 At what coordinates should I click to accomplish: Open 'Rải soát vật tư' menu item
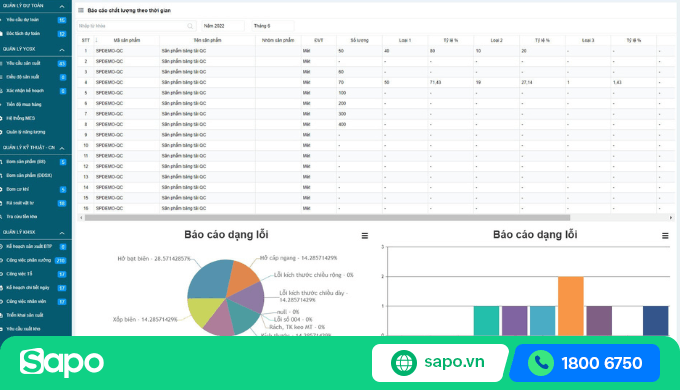click(x=20, y=203)
